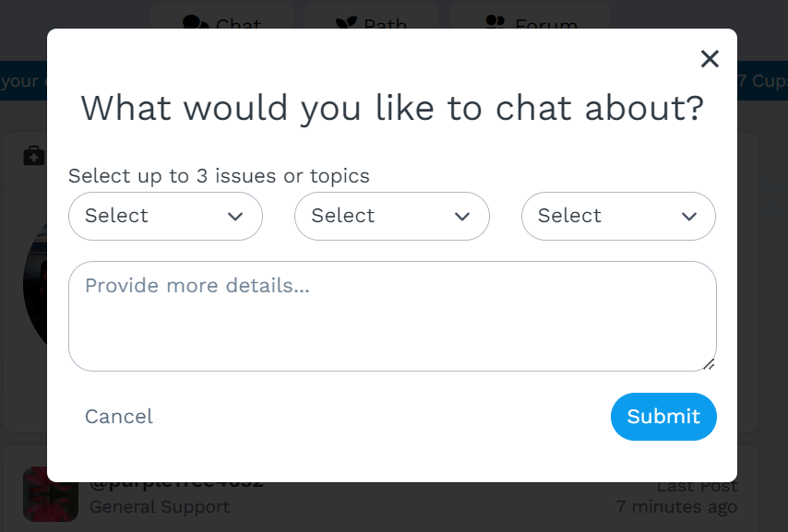Open the middle issue Select dropdown
This screenshot has width=788, height=532.
coord(392,216)
